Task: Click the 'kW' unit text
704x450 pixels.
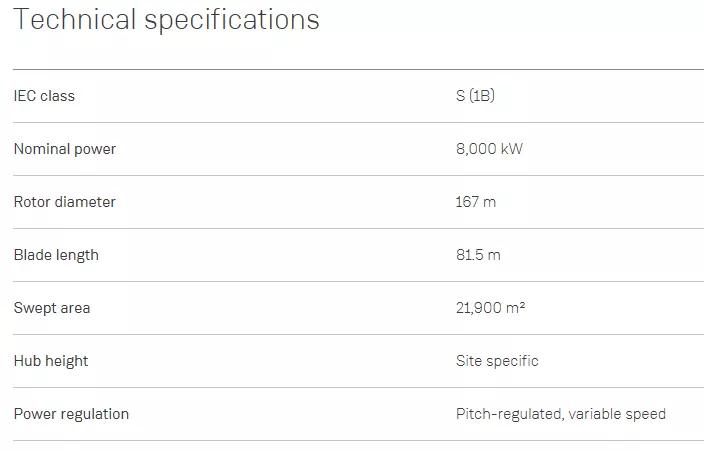Action: (x=511, y=149)
